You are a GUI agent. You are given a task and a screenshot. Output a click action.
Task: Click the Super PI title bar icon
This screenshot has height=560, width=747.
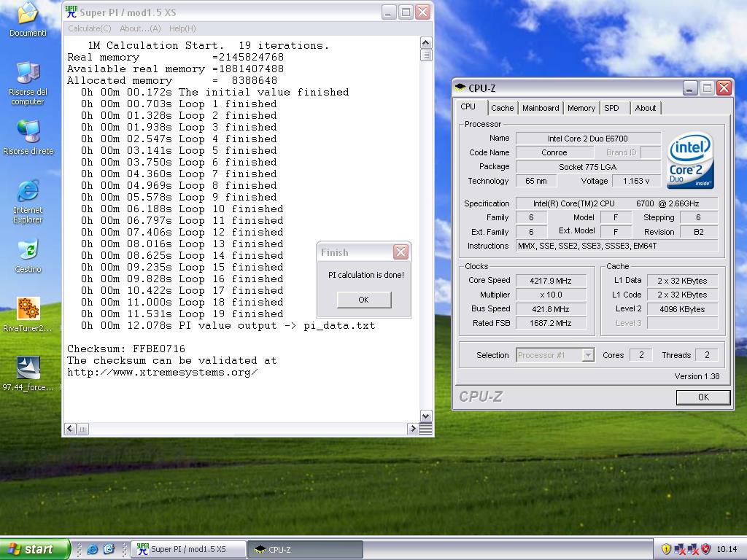click(x=71, y=12)
